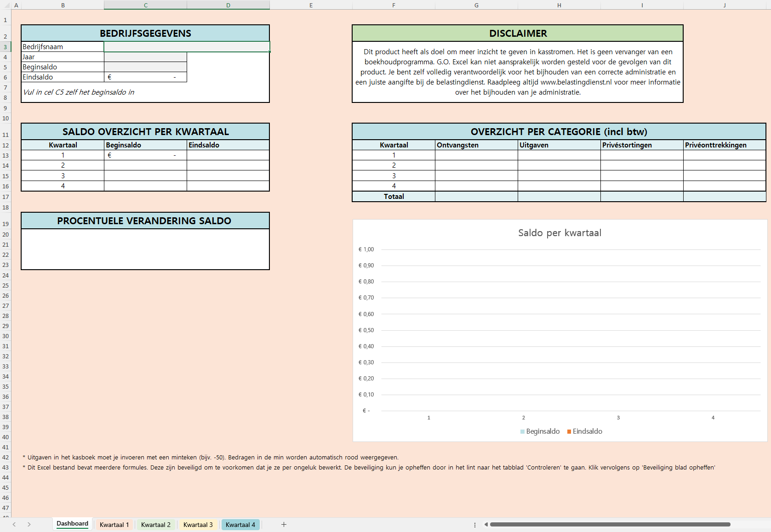The height and width of the screenshot is (532, 771).
Task: Select the Kwartaal 4 sheet tab
Action: (240, 525)
